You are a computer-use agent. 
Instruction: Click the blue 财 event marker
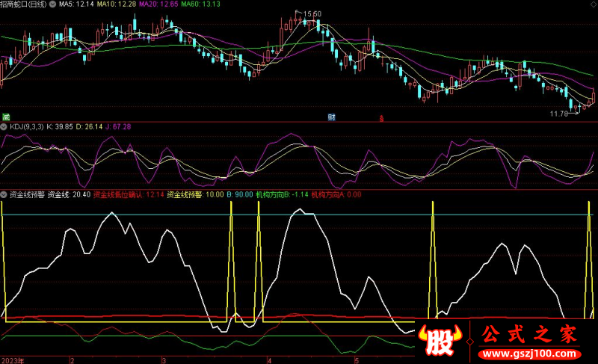point(331,117)
